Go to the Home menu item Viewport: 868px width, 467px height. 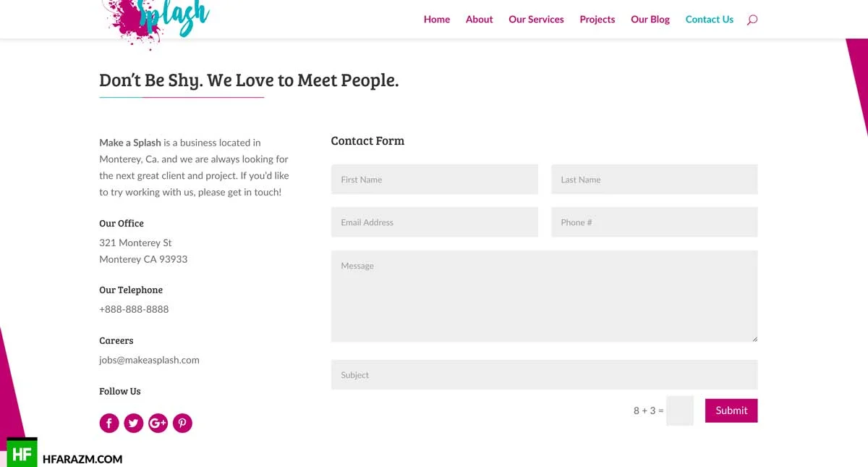click(x=437, y=20)
